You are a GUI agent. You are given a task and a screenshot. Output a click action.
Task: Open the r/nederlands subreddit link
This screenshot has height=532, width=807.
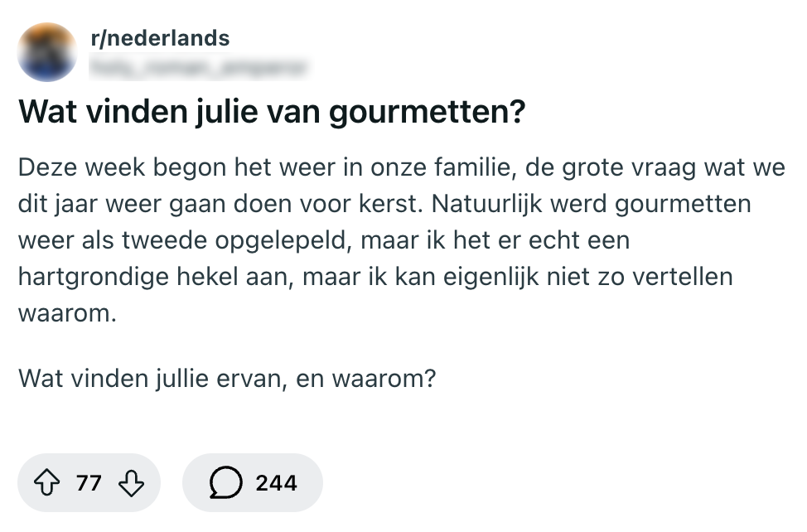point(160,38)
